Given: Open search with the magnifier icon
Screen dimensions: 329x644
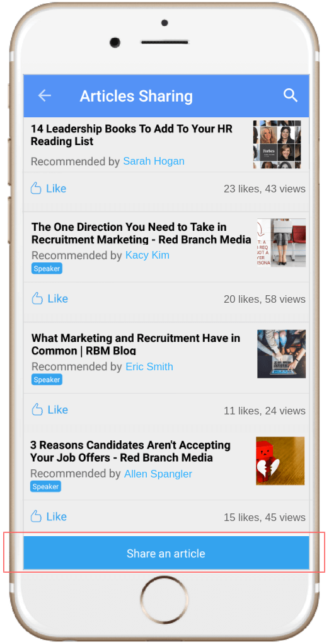Looking at the screenshot, I should point(291,95).
